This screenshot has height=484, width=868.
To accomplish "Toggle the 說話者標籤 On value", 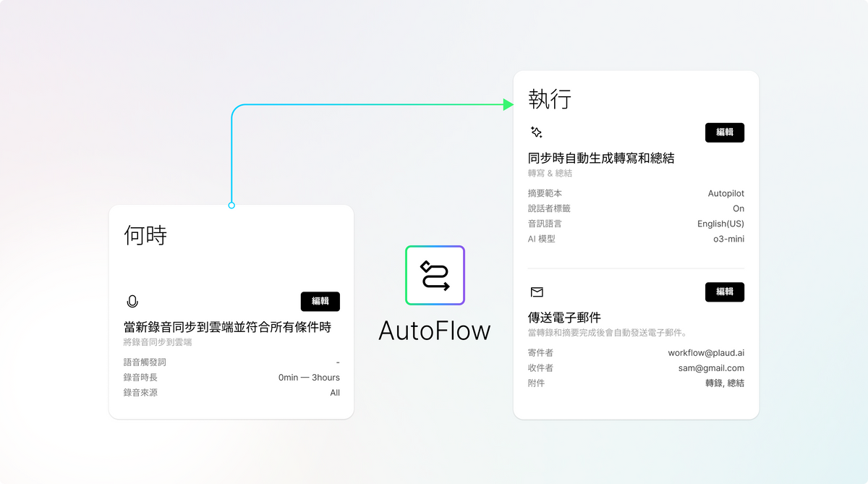I will click(x=738, y=208).
